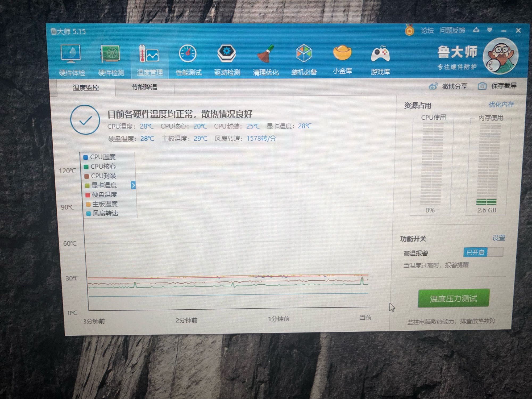Minimize the 鲁大师 window
This screenshot has width=532, height=399.
pyautogui.click(x=504, y=31)
